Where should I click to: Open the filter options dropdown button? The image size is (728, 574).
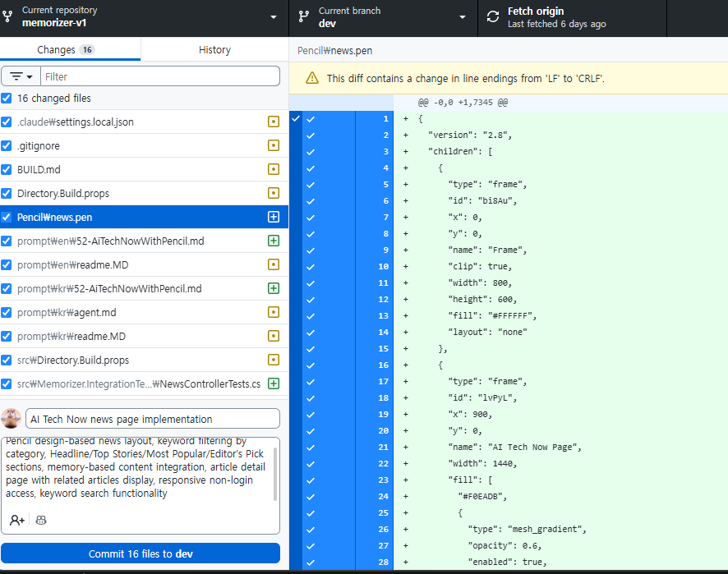pyautogui.click(x=21, y=76)
